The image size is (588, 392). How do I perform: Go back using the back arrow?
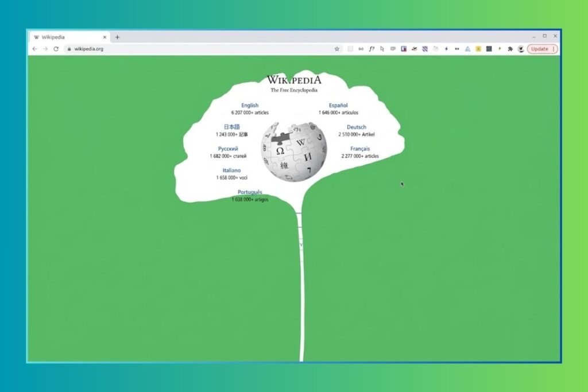(34, 49)
